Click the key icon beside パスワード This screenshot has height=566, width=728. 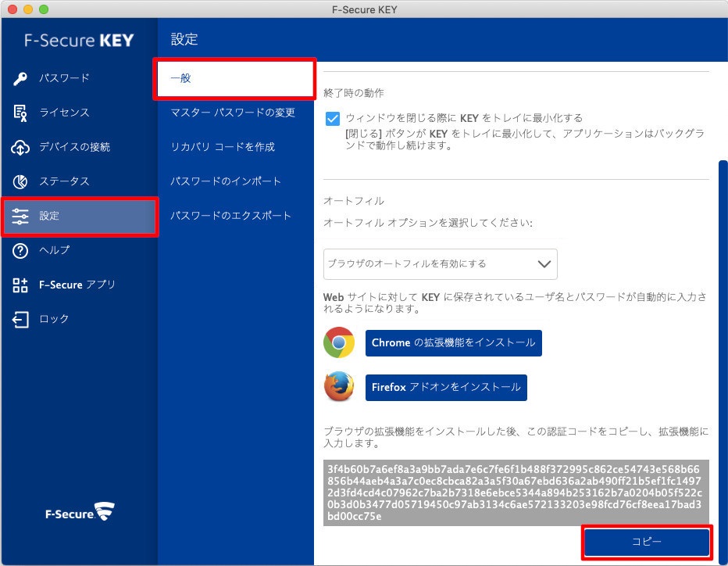(x=21, y=78)
